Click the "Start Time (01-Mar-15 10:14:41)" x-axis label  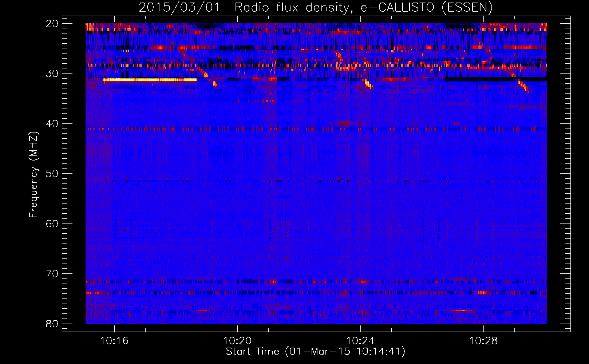click(316, 352)
